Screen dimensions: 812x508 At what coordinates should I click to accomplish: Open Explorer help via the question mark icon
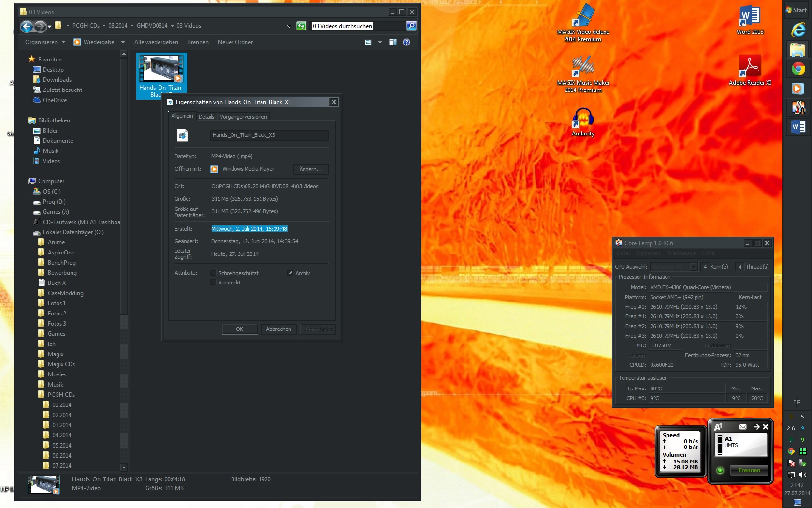[x=406, y=42]
